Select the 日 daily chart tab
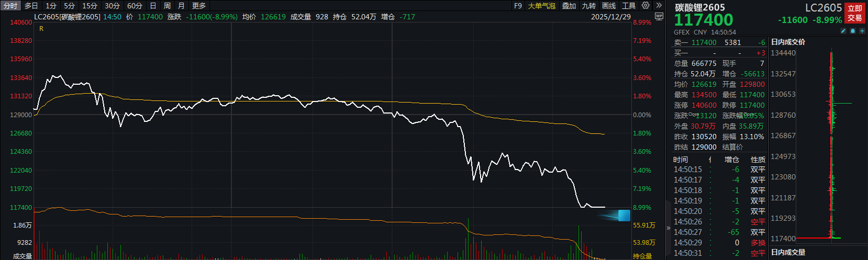This screenshot has width=868, height=260. click(153, 6)
